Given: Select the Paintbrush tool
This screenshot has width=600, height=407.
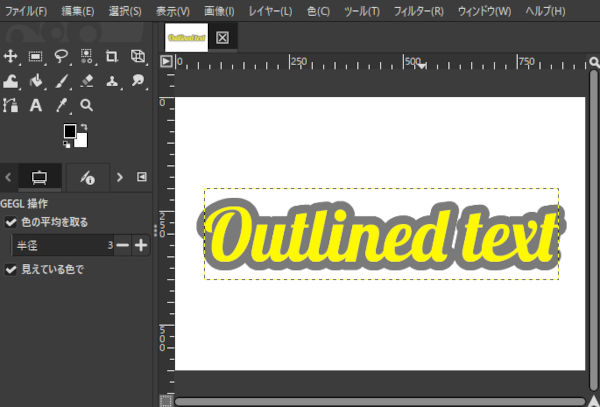Looking at the screenshot, I should coord(61,81).
